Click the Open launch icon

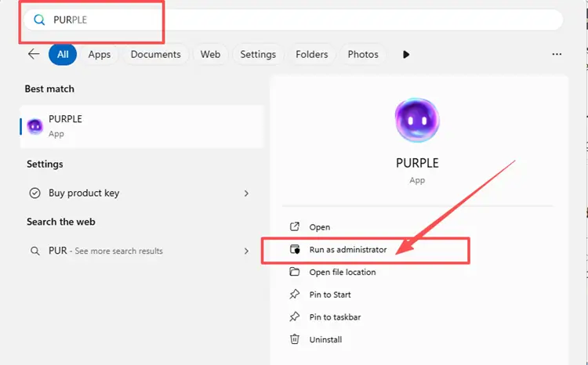click(295, 226)
